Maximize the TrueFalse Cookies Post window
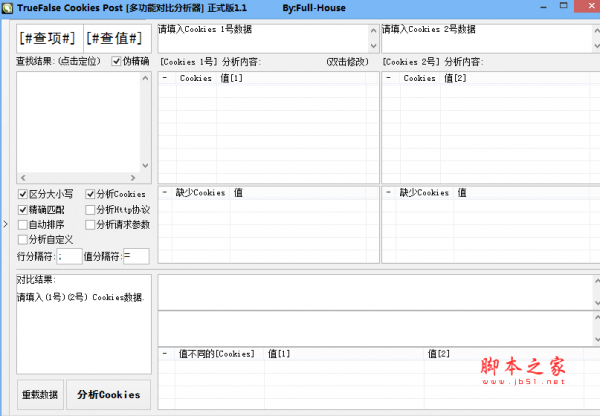The width and height of the screenshot is (600, 416). (x=564, y=6)
